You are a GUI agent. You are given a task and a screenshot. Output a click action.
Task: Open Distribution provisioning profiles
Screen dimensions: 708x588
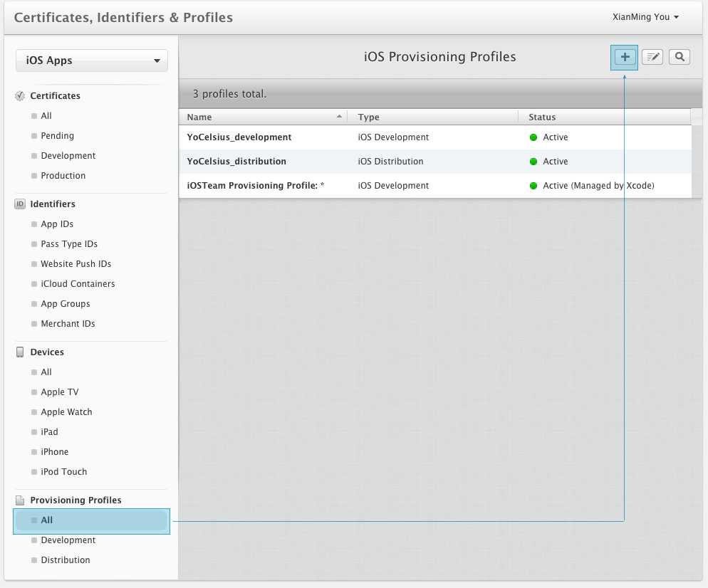tap(66, 560)
